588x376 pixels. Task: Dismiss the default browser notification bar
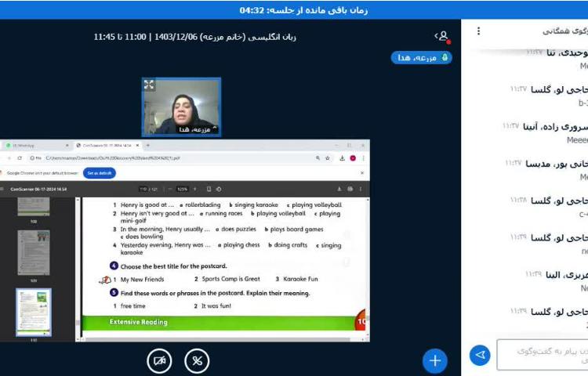point(363,172)
